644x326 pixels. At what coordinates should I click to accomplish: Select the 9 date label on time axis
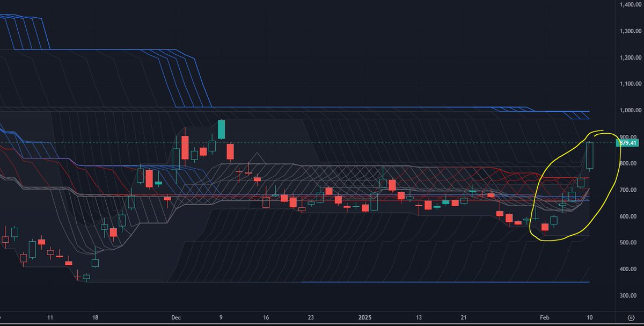click(222, 317)
